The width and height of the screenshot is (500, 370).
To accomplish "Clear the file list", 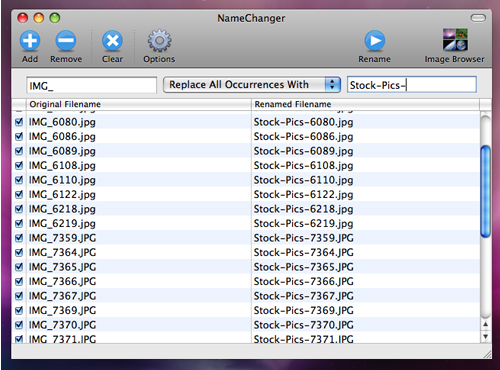I will [x=112, y=41].
